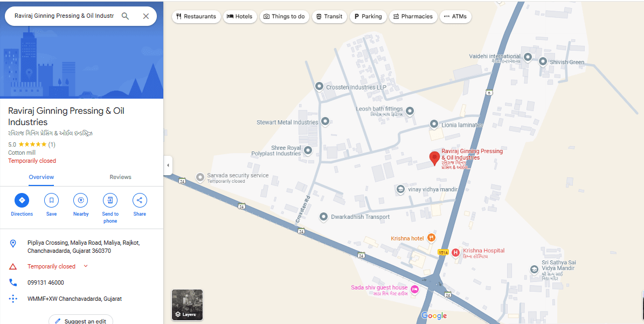Click the Llonia laminates map pin

click(434, 124)
